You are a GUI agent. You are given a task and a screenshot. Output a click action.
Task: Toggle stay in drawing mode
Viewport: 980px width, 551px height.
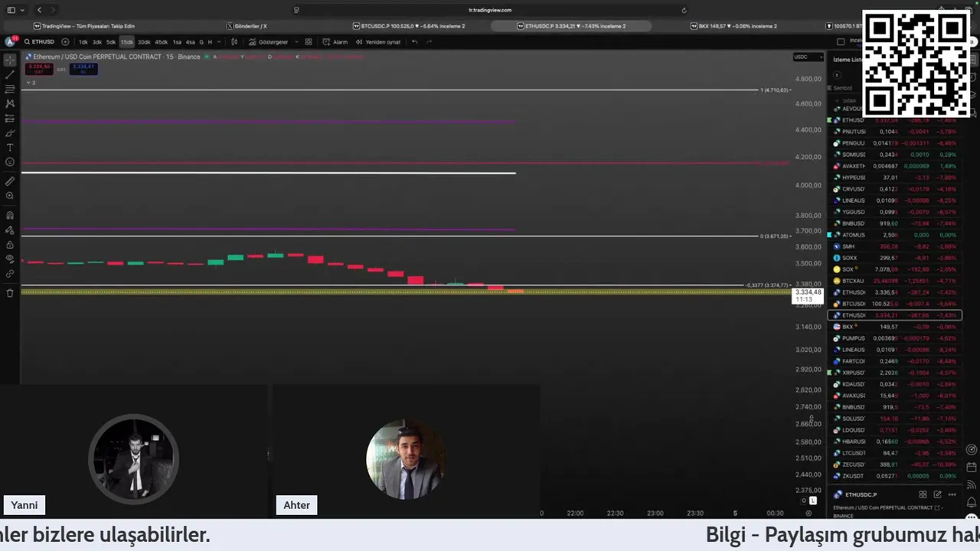click(10, 230)
